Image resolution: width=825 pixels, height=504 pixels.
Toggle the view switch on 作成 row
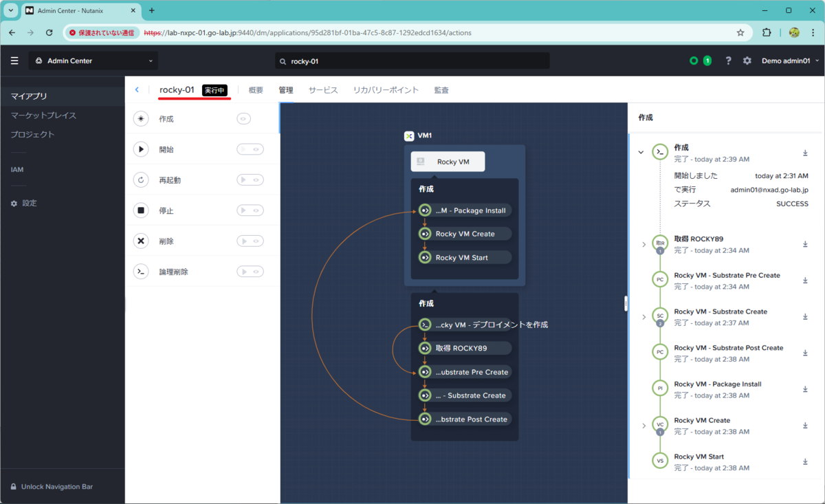243,119
